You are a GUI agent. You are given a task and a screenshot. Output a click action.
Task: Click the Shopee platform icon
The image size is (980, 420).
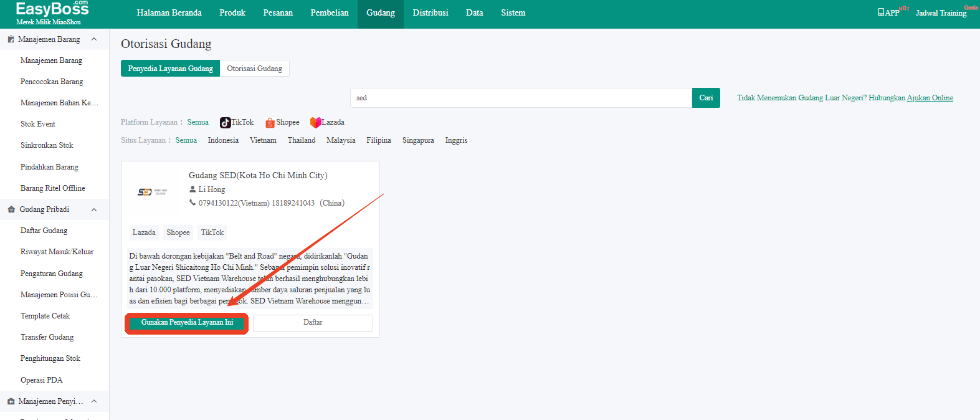[270, 123]
